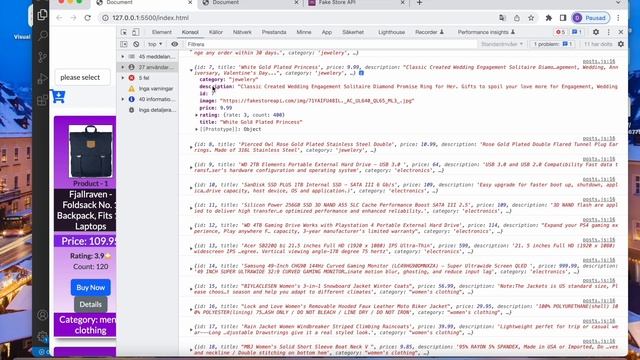Go back in browser history
The width and height of the screenshot is (640, 360).
(59, 18)
